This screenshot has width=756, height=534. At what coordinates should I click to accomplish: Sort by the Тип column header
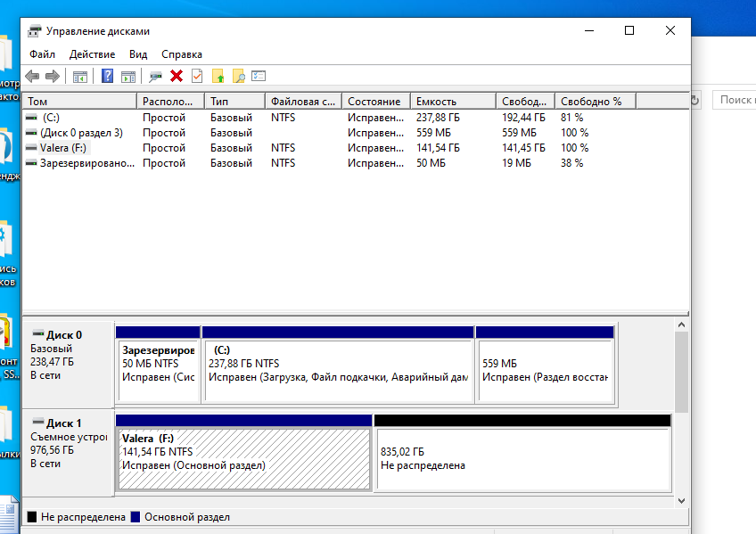234,102
